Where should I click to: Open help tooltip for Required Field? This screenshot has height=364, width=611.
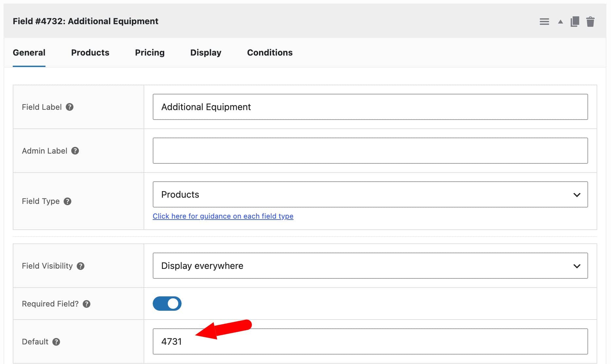point(87,304)
